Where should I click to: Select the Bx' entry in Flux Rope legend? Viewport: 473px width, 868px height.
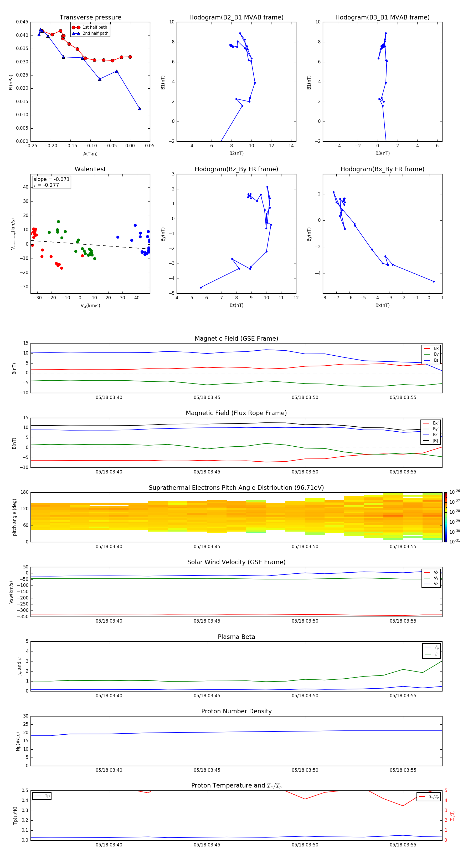pos(431,423)
